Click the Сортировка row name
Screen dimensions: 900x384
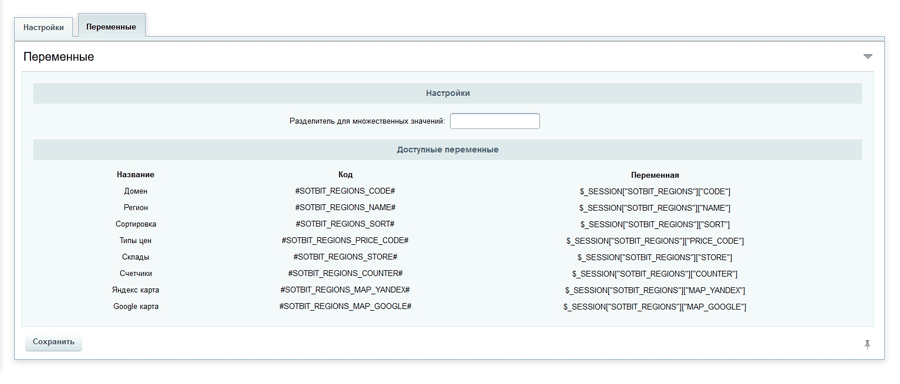point(135,224)
